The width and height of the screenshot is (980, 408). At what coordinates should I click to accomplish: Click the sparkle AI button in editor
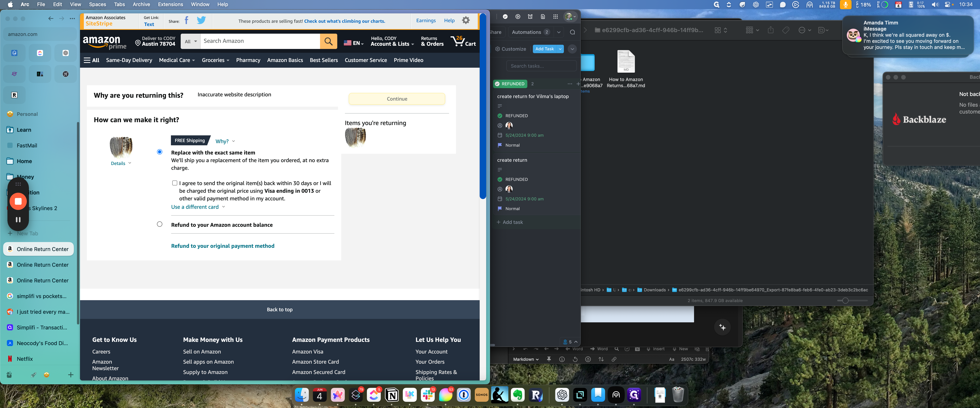722,328
